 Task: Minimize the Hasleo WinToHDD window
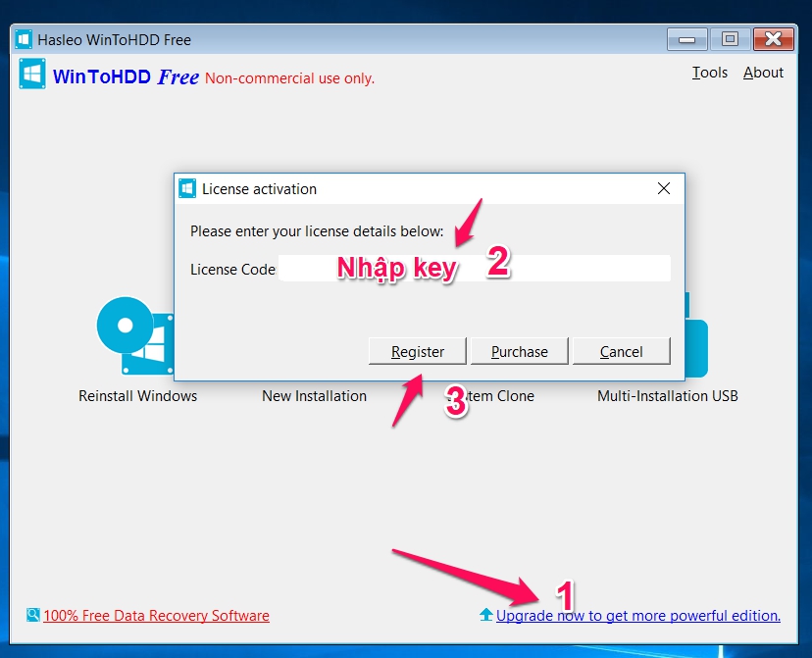pyautogui.click(x=687, y=39)
